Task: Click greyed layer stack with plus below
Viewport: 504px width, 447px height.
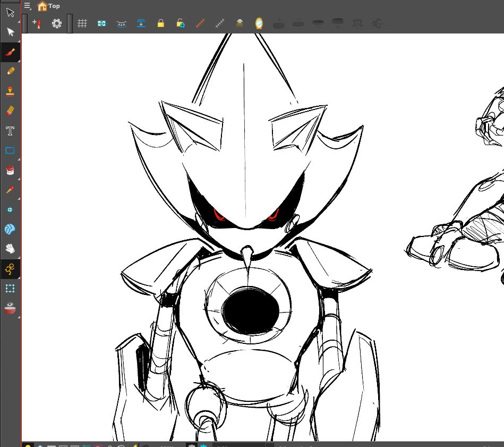Action: [x=337, y=23]
